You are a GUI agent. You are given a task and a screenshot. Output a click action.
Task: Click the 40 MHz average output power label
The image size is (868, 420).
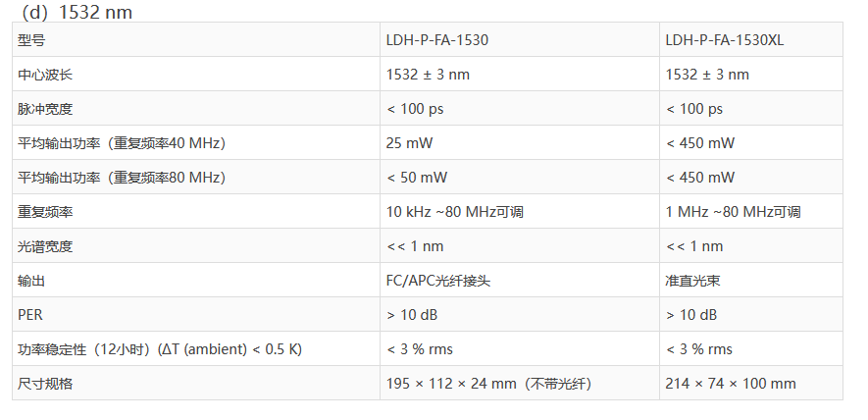[122, 143]
